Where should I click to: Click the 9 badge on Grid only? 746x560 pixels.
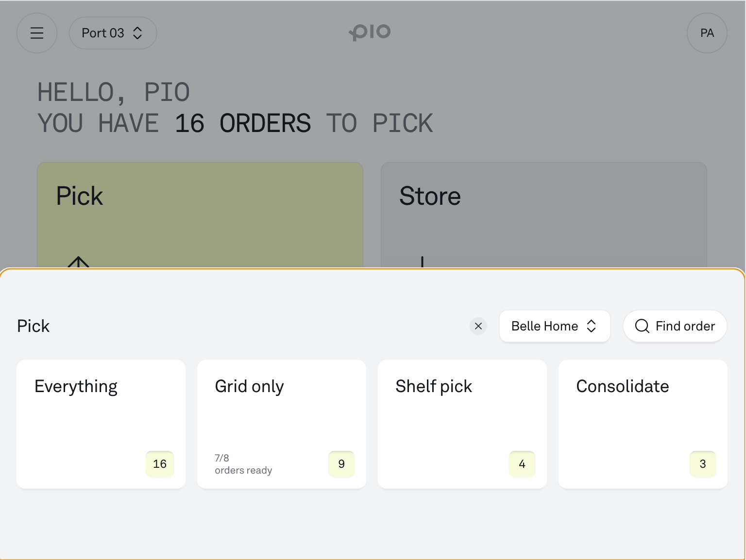(341, 464)
